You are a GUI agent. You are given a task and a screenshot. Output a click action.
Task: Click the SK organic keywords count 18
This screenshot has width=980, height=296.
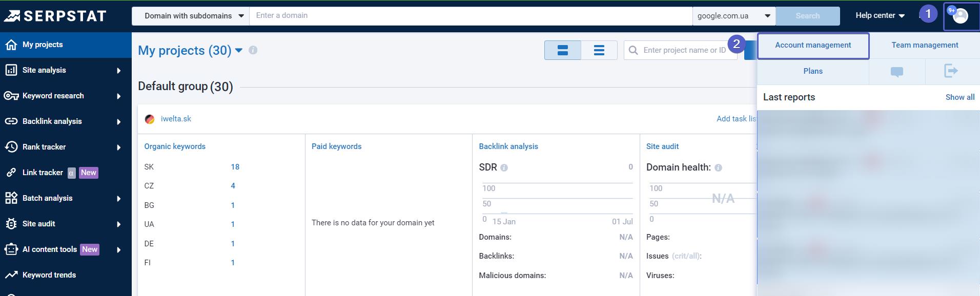click(x=235, y=167)
